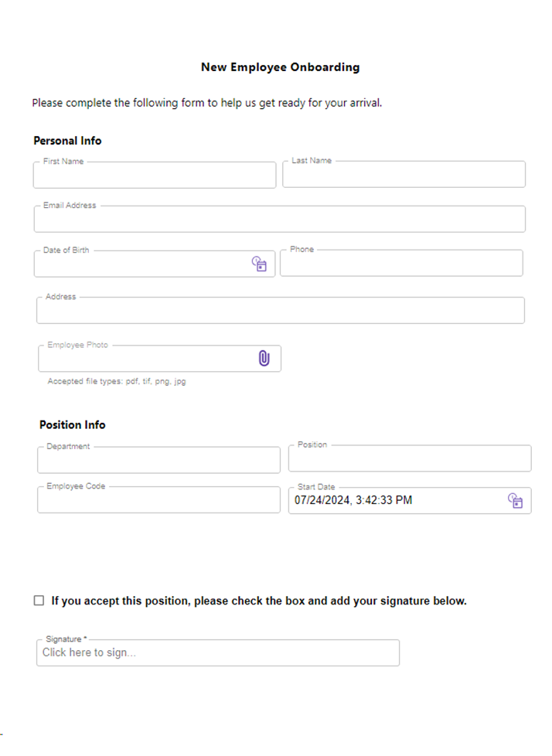Image resolution: width=552 pixels, height=756 pixels.
Task: Select the Last Name input field
Action: (404, 174)
